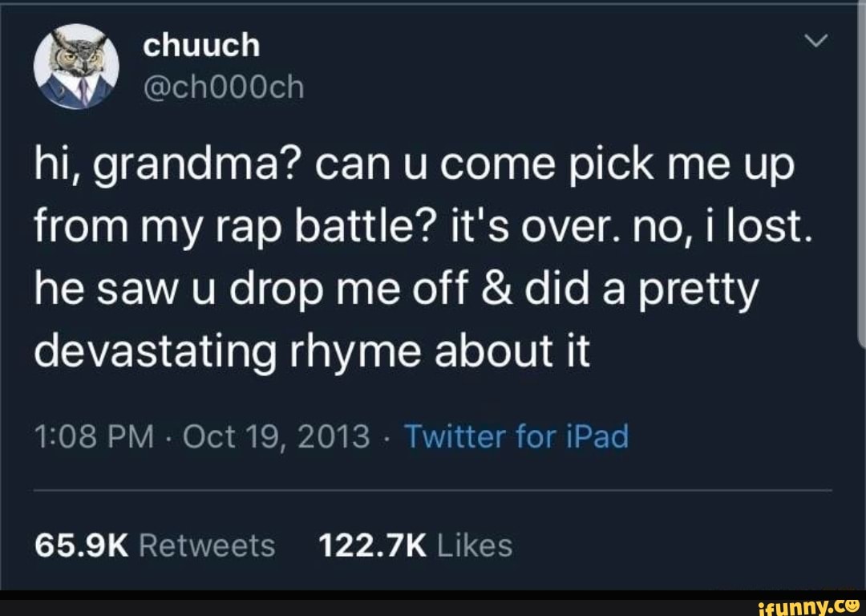Open the Twitter for iPad source link
The width and height of the screenshot is (866, 616).
(516, 437)
